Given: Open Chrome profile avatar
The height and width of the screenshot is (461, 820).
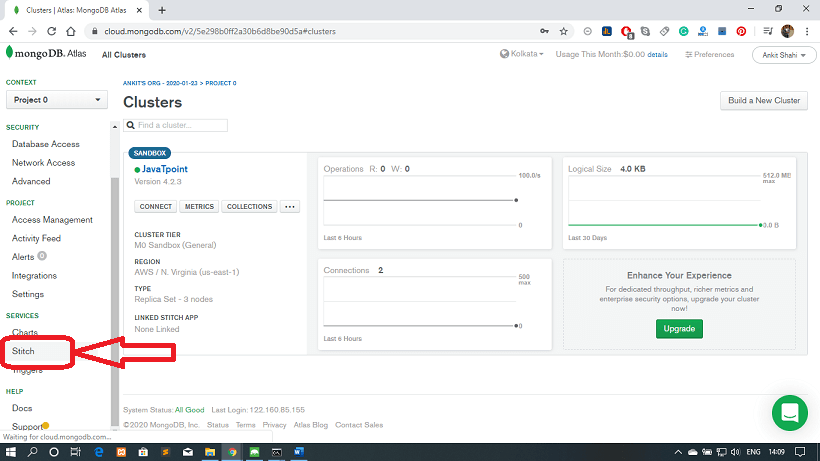Looking at the screenshot, I should pos(787,31).
